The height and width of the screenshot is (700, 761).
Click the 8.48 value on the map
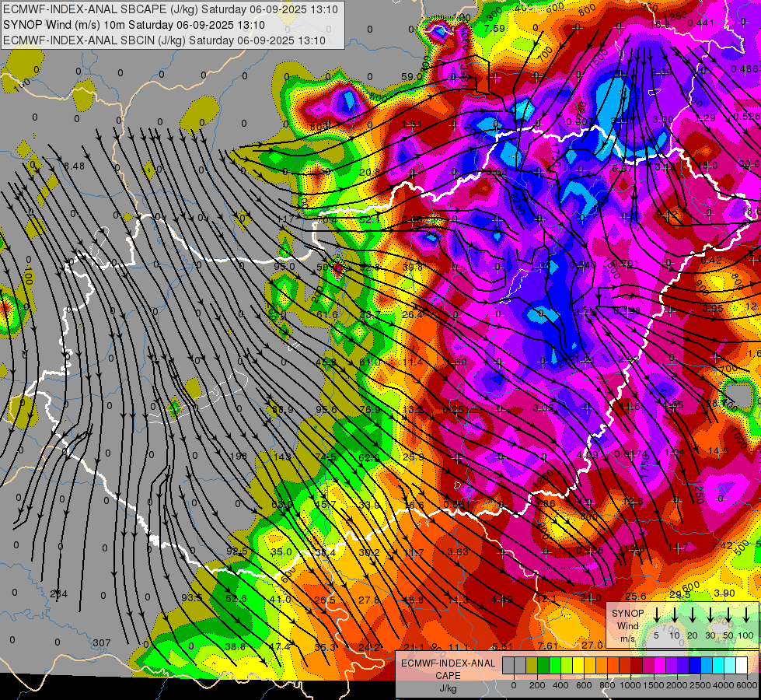point(75,166)
